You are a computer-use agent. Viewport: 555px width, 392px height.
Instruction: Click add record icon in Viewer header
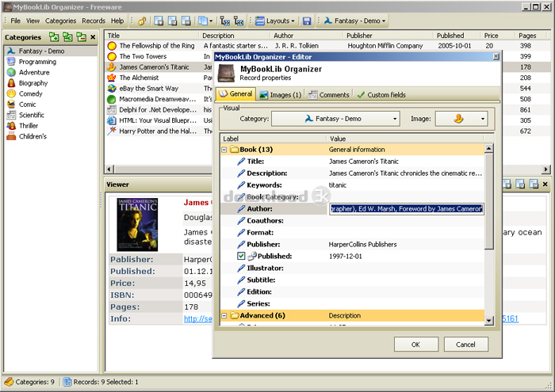coord(507,184)
